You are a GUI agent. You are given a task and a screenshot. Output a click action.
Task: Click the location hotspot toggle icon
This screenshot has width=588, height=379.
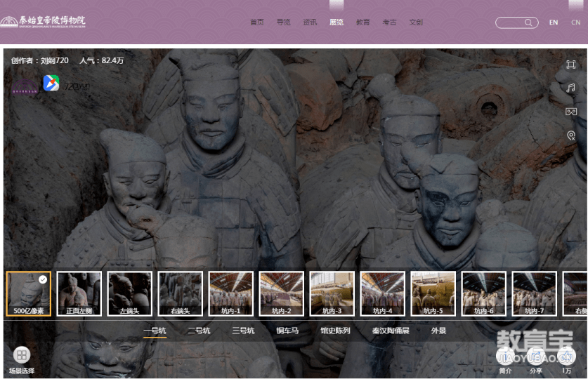pyautogui.click(x=570, y=135)
